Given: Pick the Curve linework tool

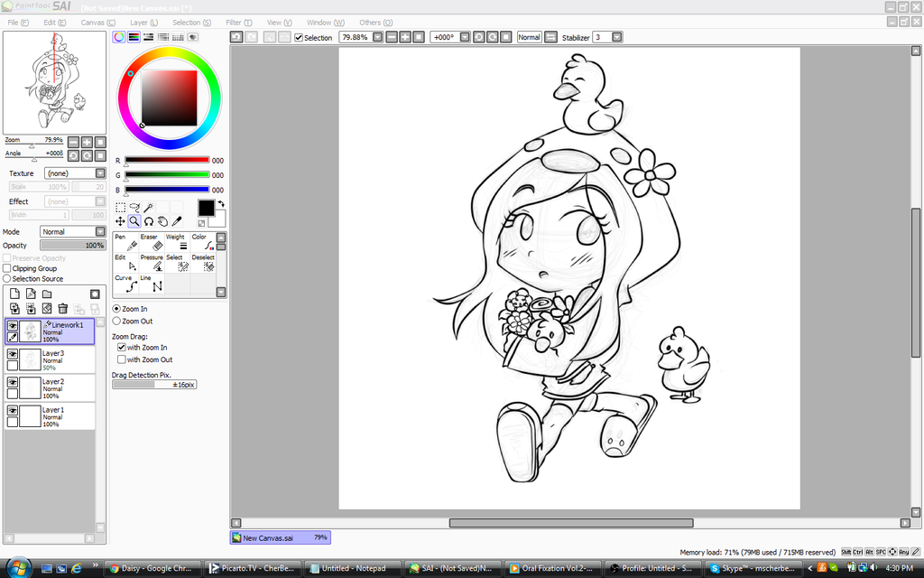Looking at the screenshot, I should [x=125, y=284].
